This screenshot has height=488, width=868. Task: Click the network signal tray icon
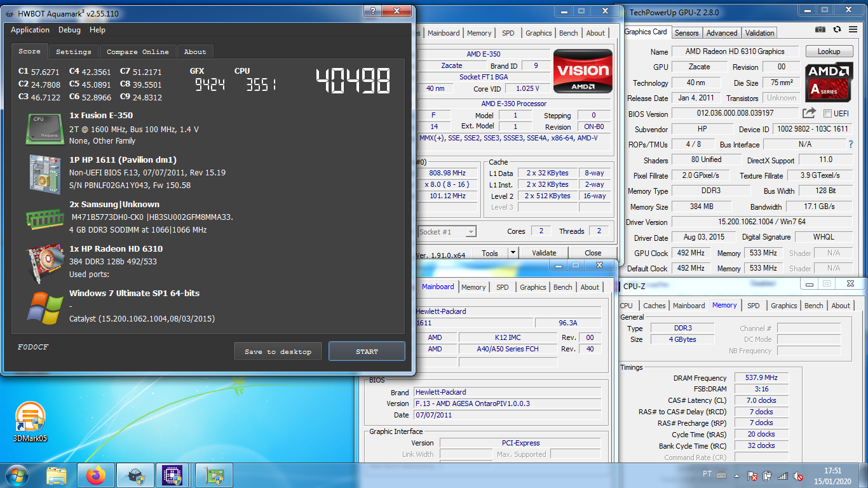[x=783, y=475]
